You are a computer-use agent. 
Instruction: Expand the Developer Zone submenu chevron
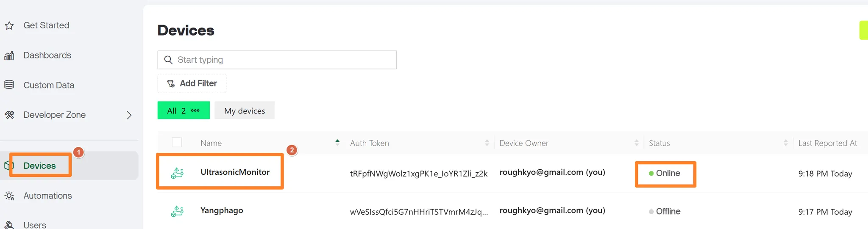point(129,115)
